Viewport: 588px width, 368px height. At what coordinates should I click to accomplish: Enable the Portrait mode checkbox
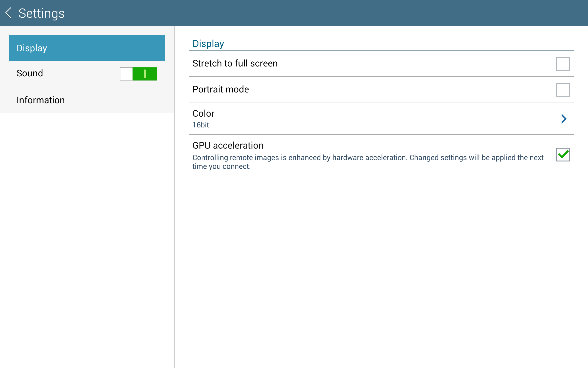point(563,89)
